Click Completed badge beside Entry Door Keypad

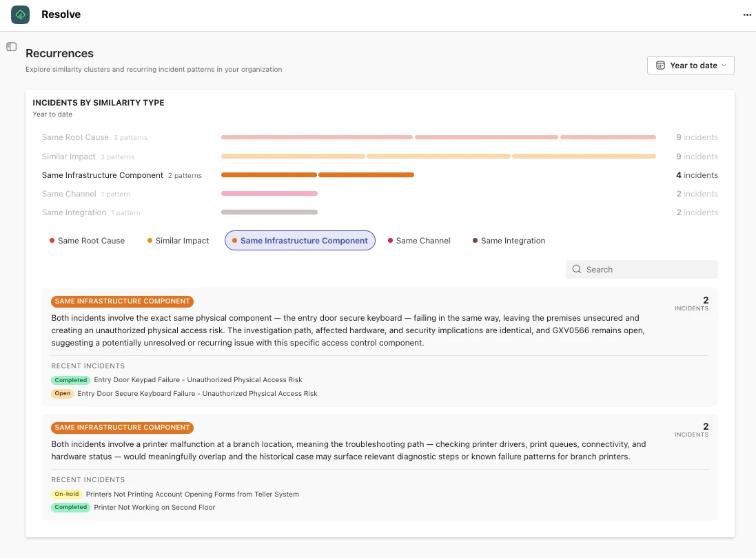pyautogui.click(x=70, y=380)
